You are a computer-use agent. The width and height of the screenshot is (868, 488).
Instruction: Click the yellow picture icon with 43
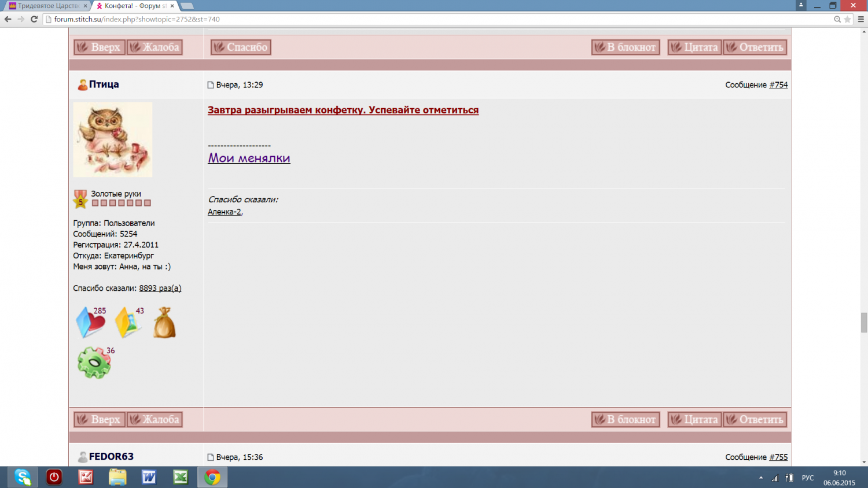click(x=128, y=323)
